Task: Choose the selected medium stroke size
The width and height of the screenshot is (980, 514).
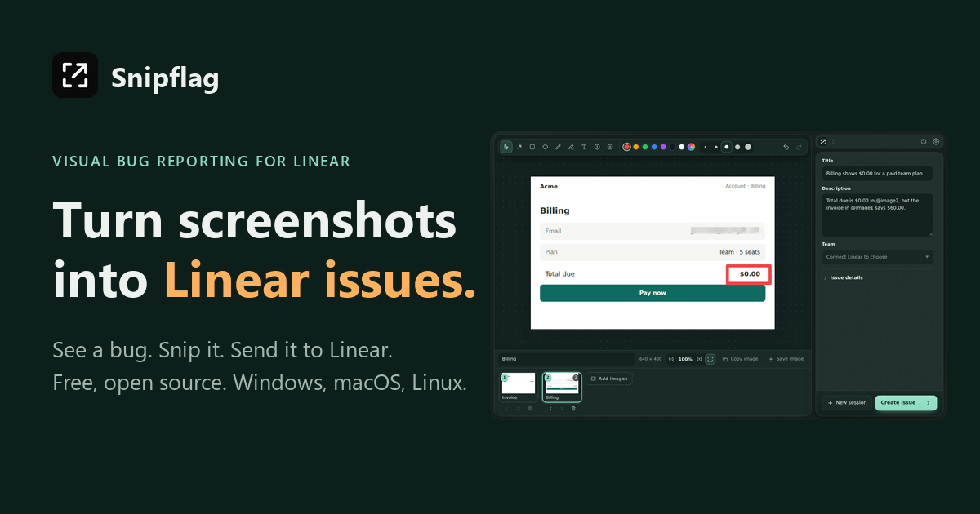Action: click(727, 147)
